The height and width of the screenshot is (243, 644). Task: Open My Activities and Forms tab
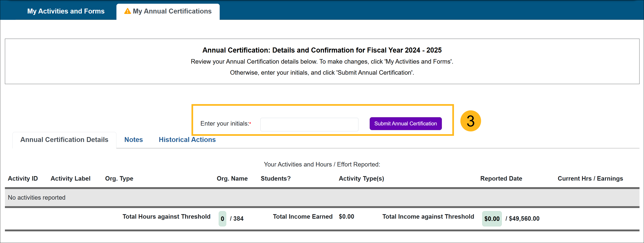point(66,11)
